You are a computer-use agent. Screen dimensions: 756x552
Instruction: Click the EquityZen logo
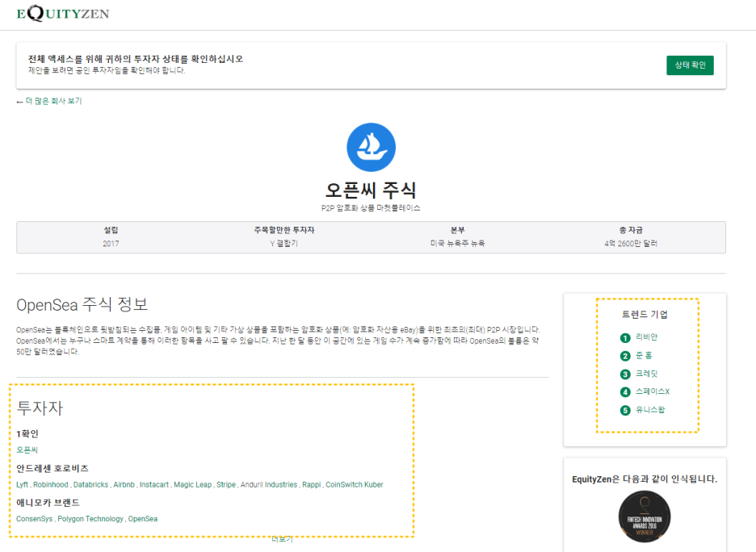coord(63,13)
